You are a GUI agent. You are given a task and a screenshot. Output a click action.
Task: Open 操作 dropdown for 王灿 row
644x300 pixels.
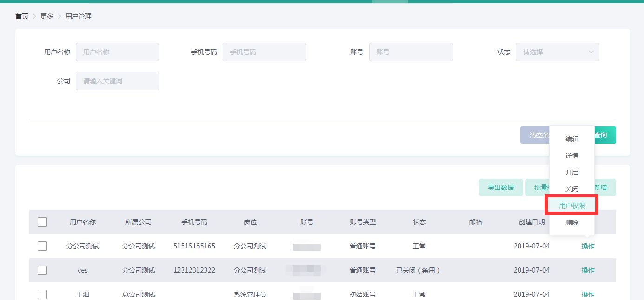[588, 294]
